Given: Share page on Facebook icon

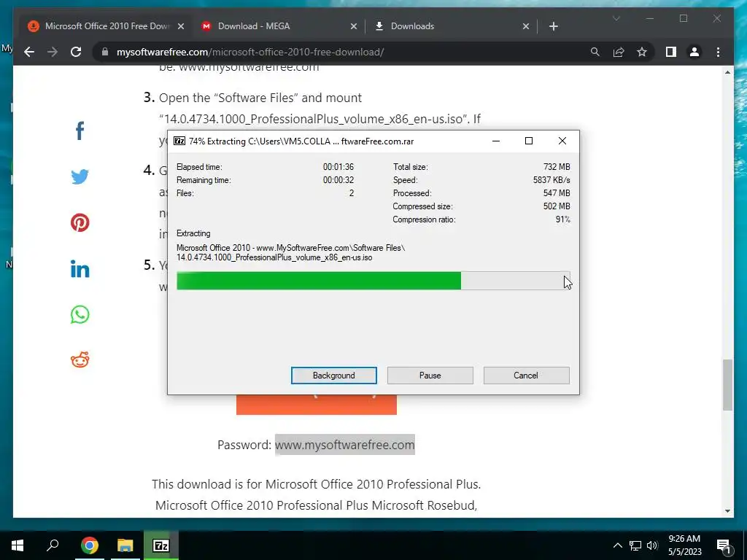Looking at the screenshot, I should pos(80,131).
